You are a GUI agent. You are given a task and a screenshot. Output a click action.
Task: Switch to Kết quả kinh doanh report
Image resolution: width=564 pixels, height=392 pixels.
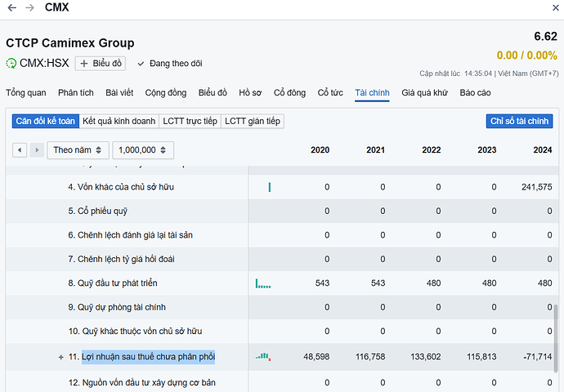point(119,121)
